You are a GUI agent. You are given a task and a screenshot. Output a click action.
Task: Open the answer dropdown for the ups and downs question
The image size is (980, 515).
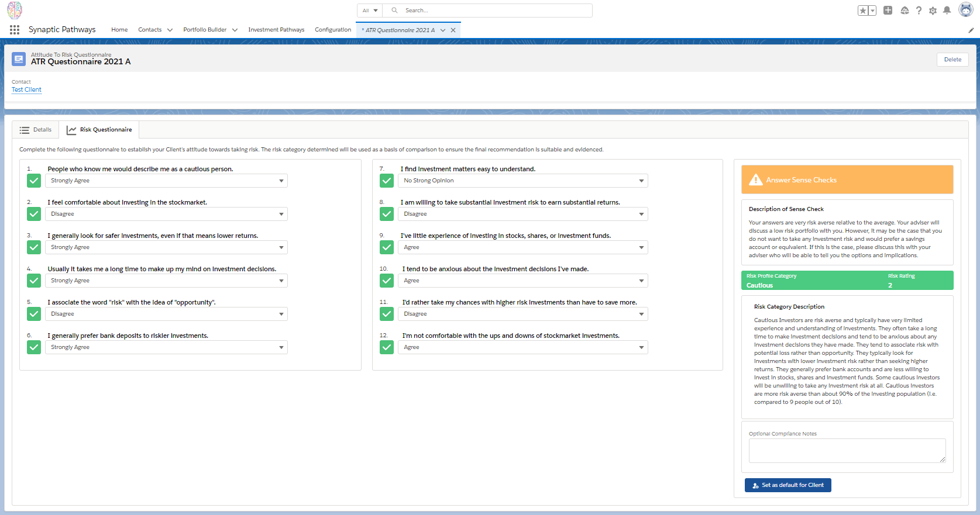pyautogui.click(x=523, y=347)
